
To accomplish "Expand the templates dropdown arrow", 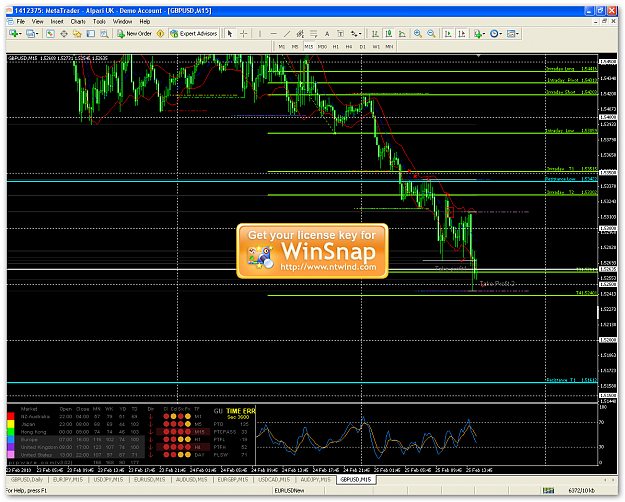I will click(x=517, y=34).
